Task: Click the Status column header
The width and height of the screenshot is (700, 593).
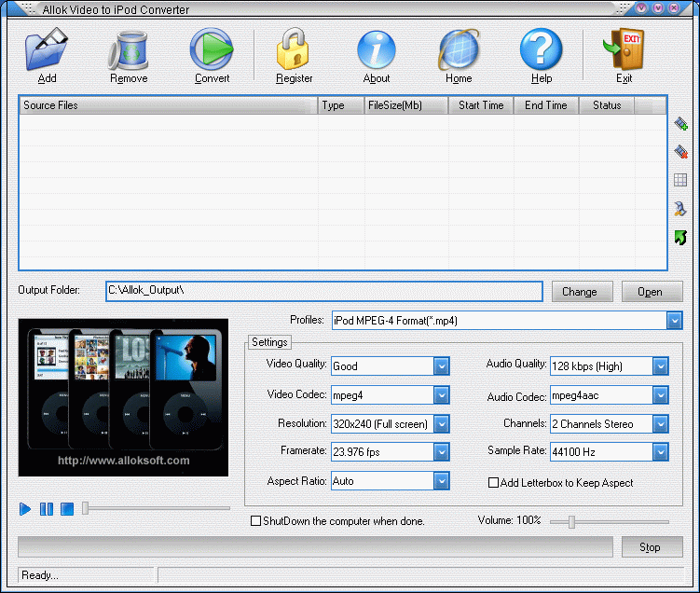Action: click(607, 105)
